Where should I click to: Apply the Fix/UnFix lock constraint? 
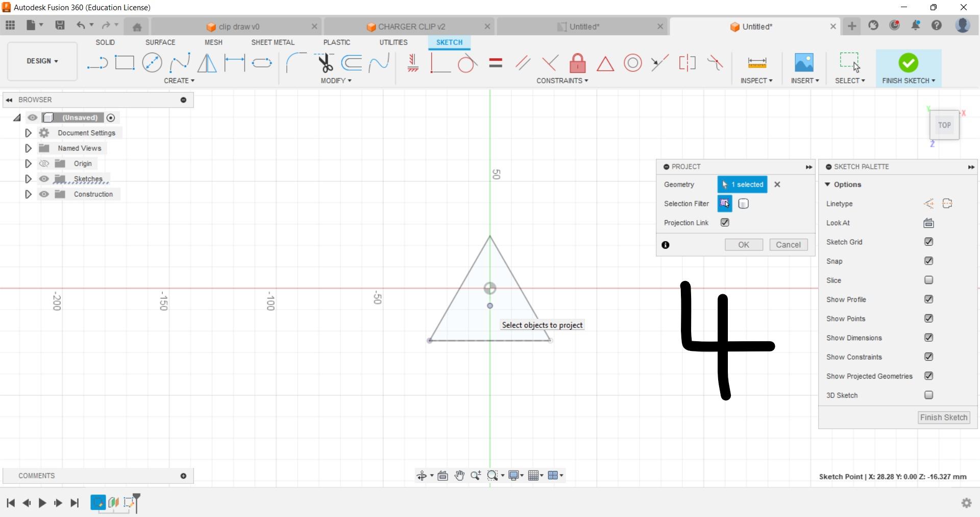577,62
